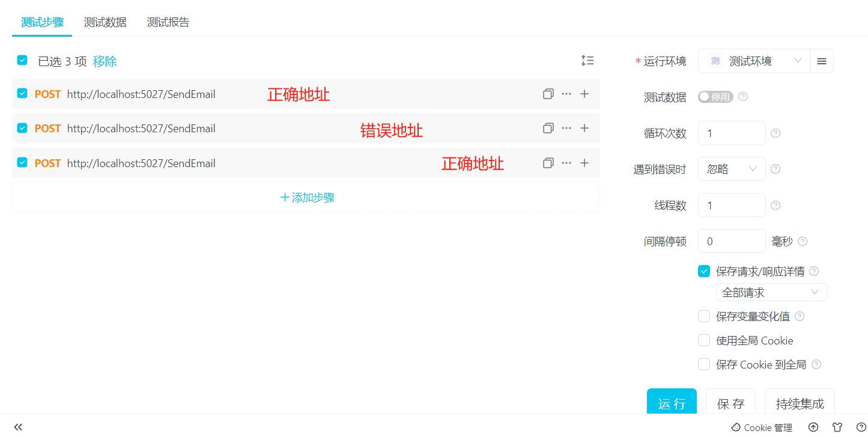
Task: Show help tooltip for 循环次数
Action: tap(775, 133)
